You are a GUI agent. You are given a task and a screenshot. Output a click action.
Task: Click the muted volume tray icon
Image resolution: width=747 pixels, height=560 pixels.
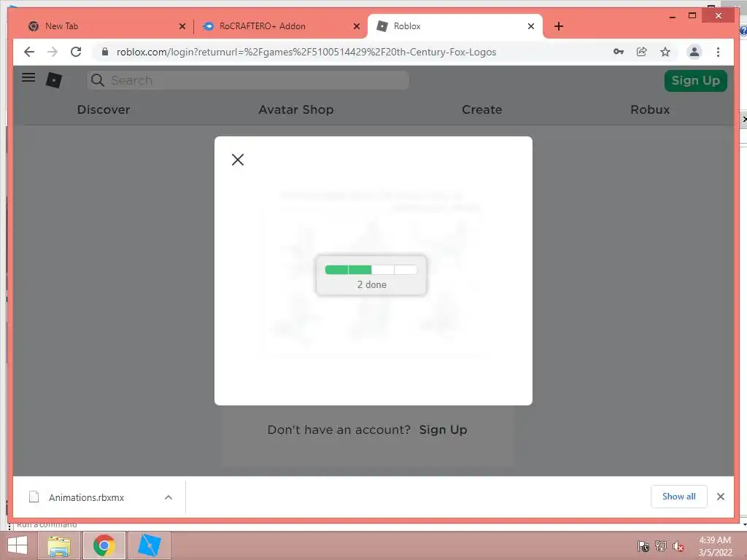[x=678, y=546]
